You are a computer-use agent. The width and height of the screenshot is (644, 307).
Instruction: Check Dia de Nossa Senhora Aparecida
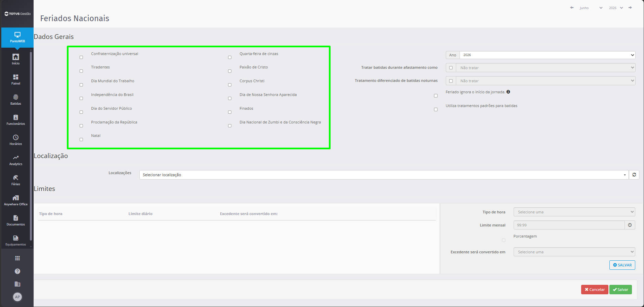(x=230, y=98)
